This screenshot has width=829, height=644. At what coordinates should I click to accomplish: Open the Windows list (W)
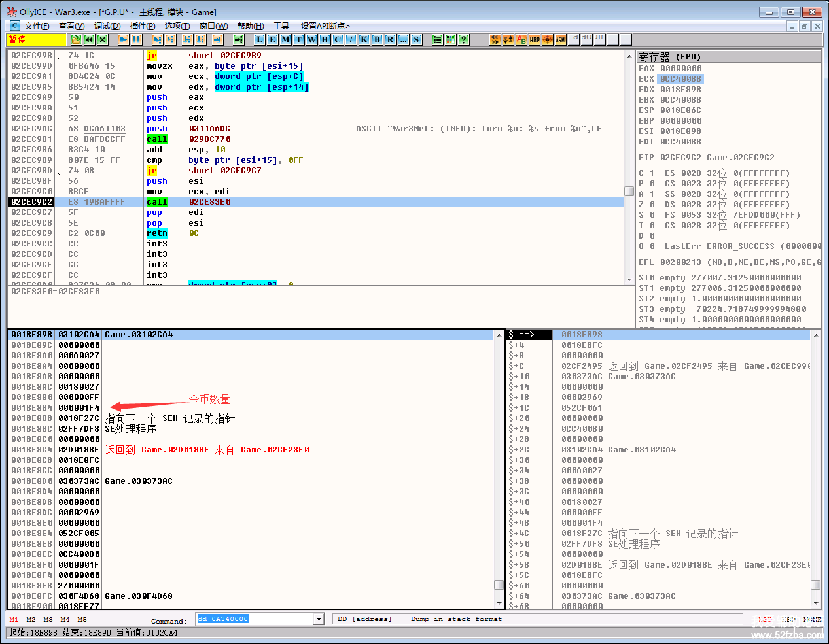[312, 39]
